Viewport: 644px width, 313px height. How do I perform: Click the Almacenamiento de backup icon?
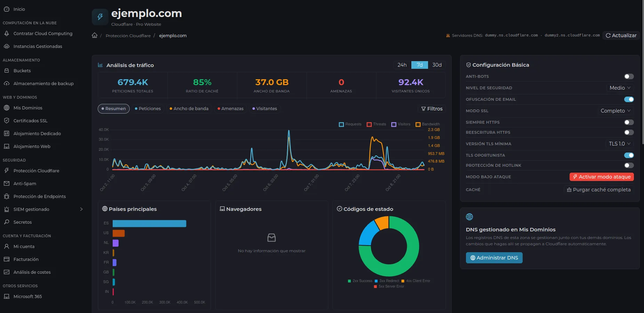[x=7, y=84]
